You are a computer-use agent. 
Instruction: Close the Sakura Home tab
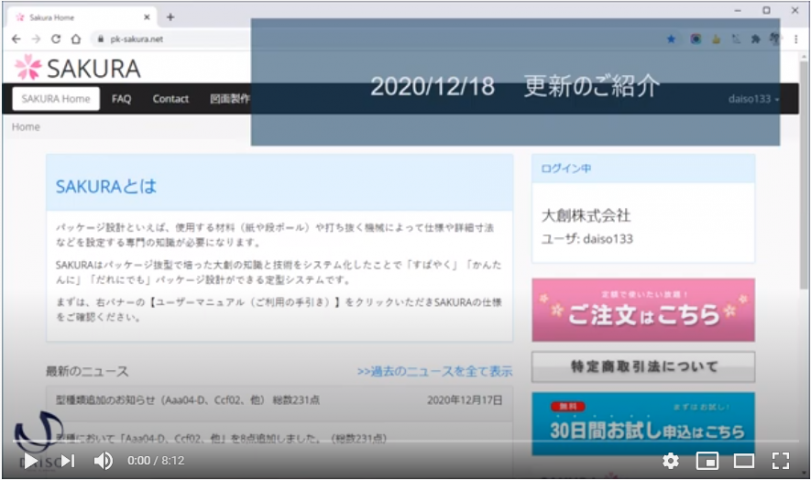point(147,17)
